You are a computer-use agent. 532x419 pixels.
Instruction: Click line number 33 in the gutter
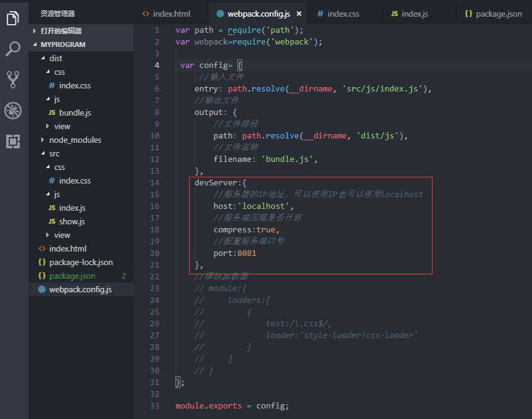coord(154,405)
